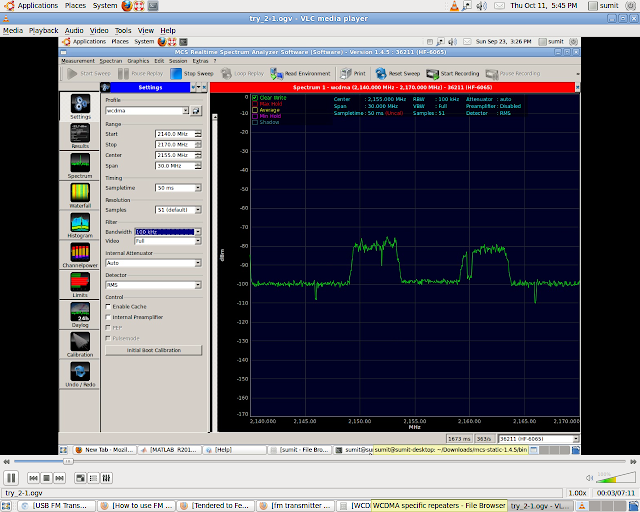Click the Reset Sweep toolbar icon
Screen dimensions: 640x512
(x=381, y=73)
